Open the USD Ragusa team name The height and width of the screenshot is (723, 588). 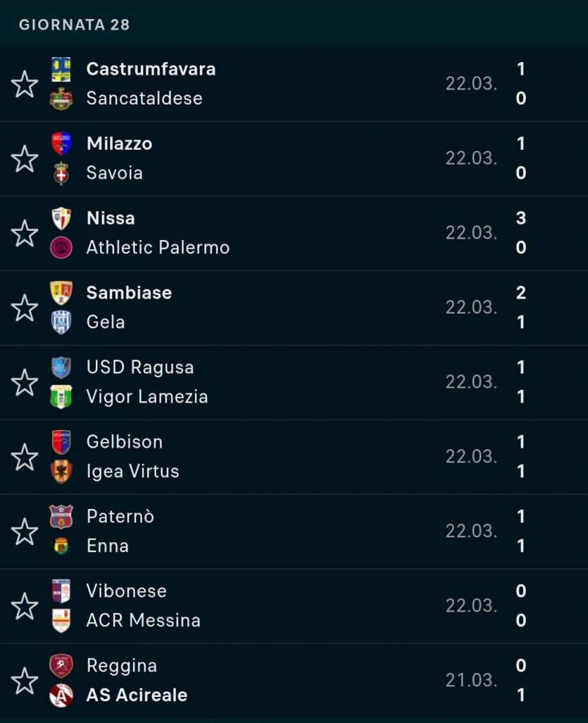point(140,367)
